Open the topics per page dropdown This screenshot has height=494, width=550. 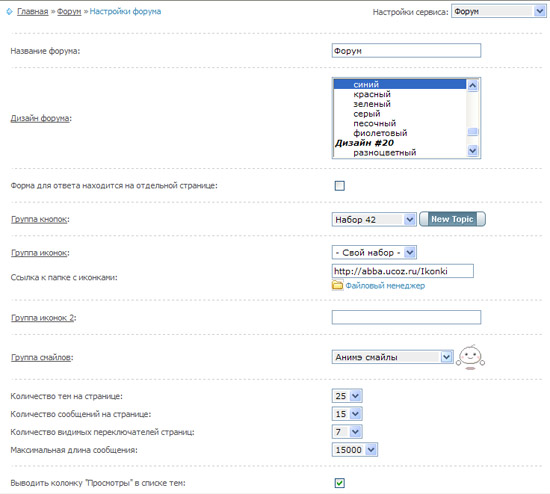coord(347,396)
